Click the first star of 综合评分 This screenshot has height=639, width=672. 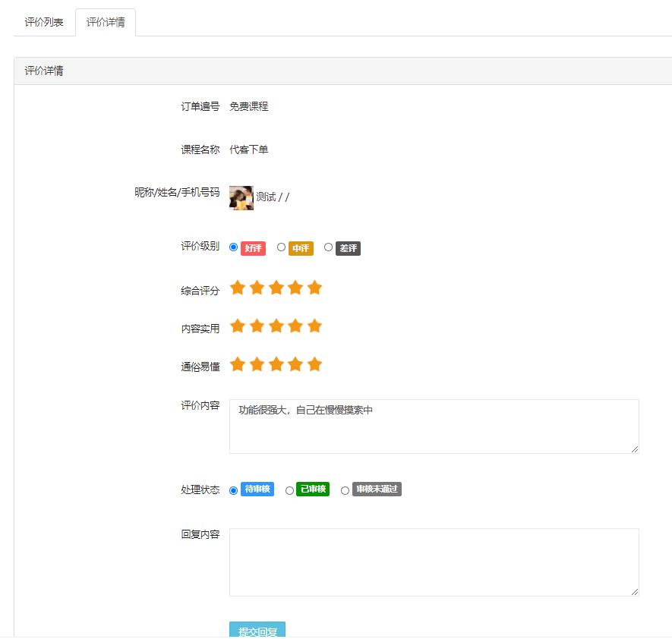(x=238, y=288)
